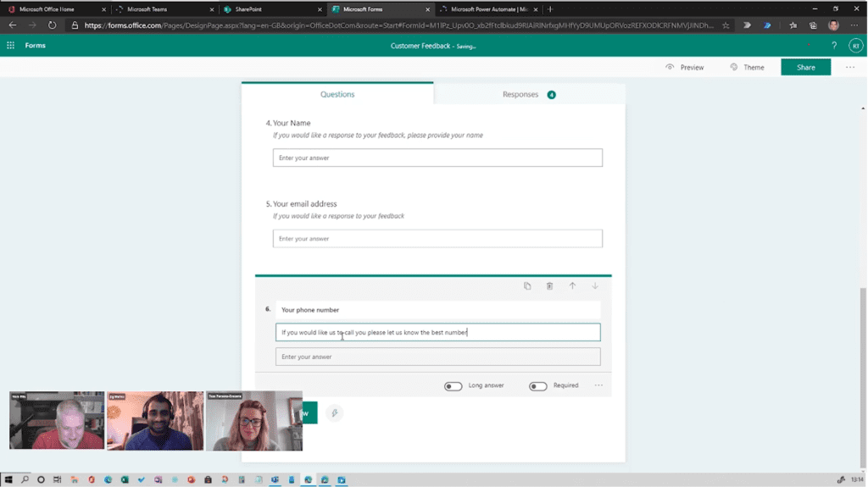Enable the Long answer toggle
868x487 pixels.
pyautogui.click(x=453, y=386)
